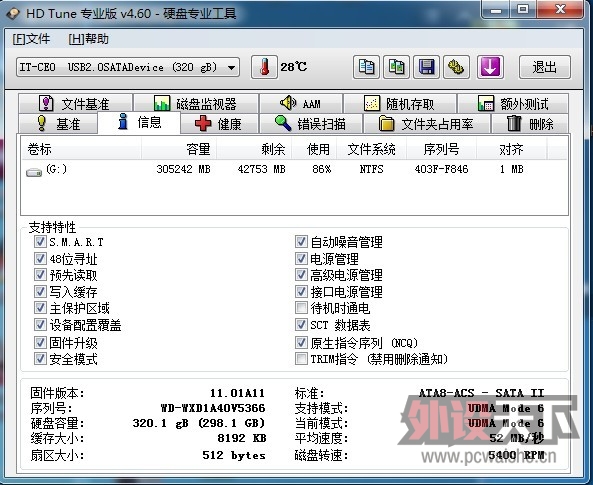Open the 文件基准 tab

(x=75, y=103)
